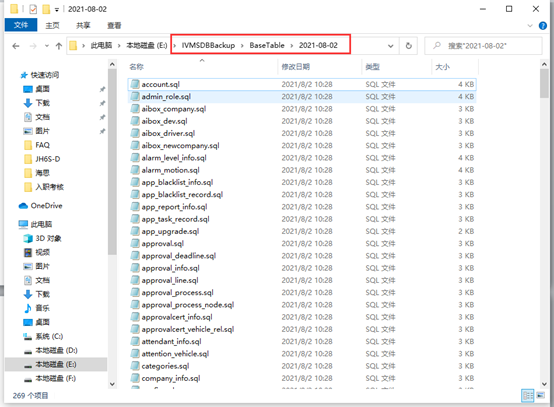The width and height of the screenshot is (554, 407).
Task: Click the back navigation arrow
Action: coord(16,46)
